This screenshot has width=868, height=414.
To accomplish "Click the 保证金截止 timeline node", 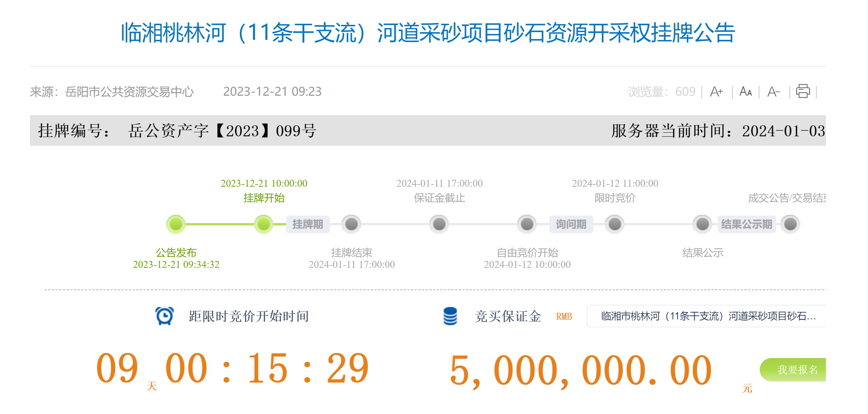I will click(439, 224).
